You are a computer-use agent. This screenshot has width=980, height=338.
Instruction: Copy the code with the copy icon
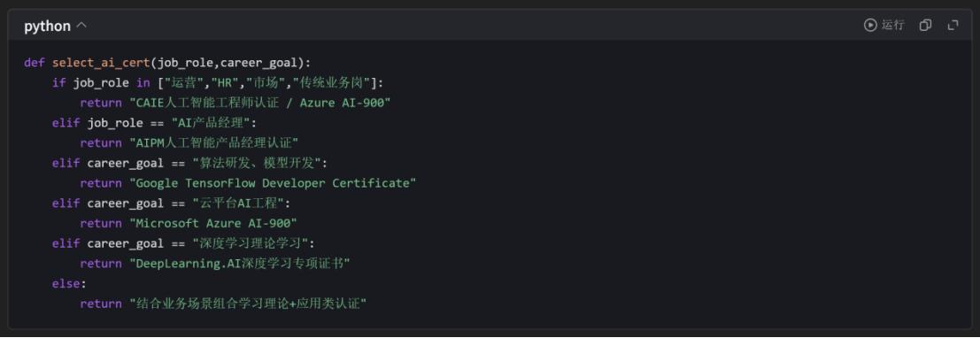926,25
